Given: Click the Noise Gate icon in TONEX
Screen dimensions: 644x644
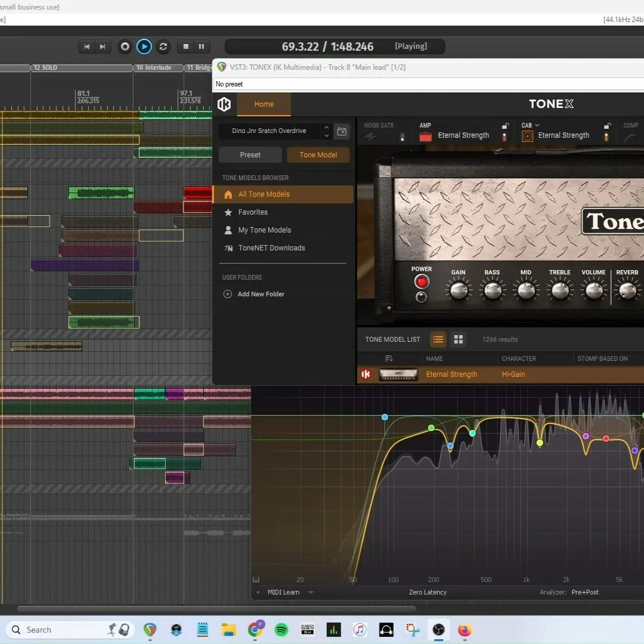Looking at the screenshot, I should pos(370,137).
